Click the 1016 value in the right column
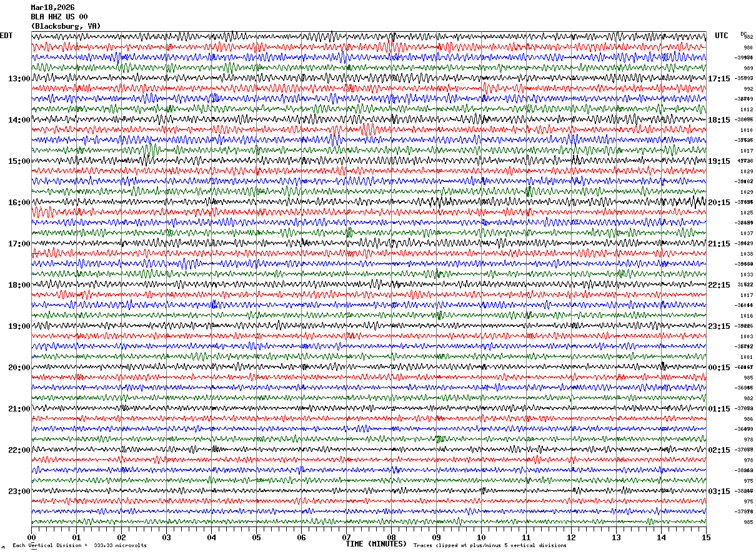This screenshot has width=756, height=554. [x=747, y=316]
